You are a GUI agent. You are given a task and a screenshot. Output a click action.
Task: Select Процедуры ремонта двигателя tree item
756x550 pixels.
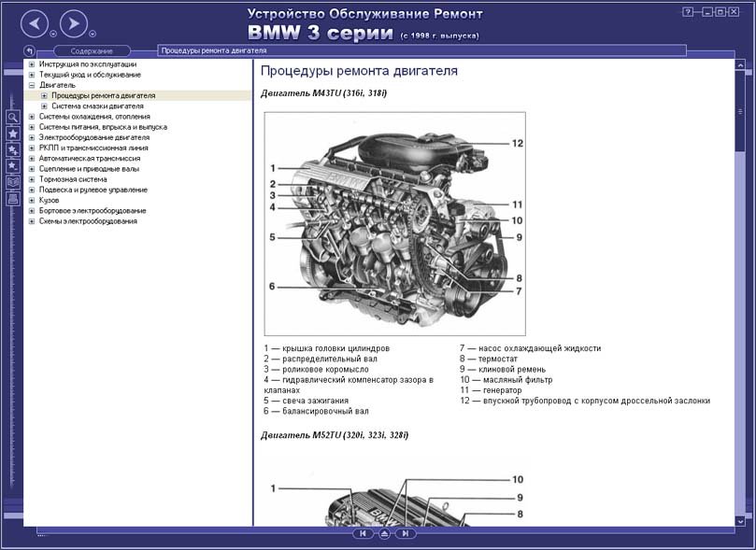click(x=104, y=95)
